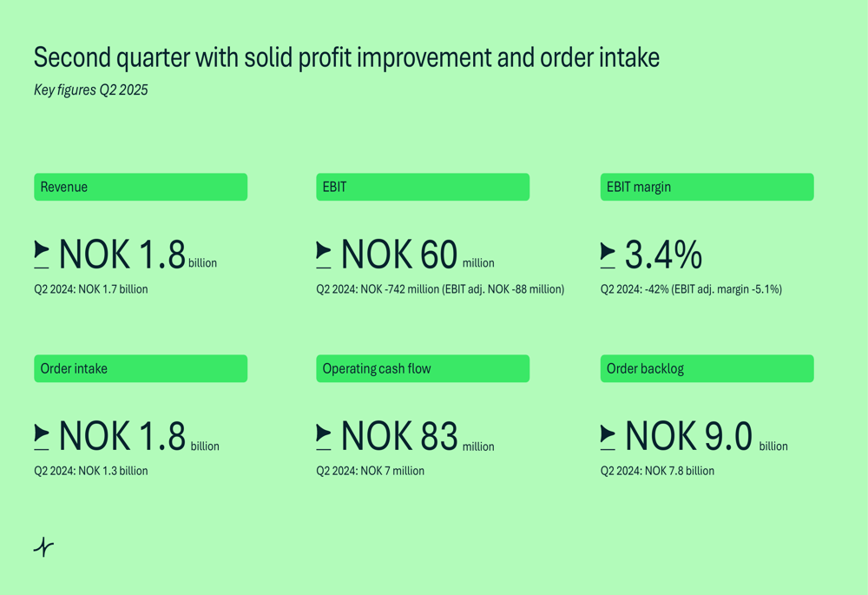Image resolution: width=868 pixels, height=595 pixels.
Task: Click the Q2 2024 NOK 7 million text
Action: coord(371,471)
